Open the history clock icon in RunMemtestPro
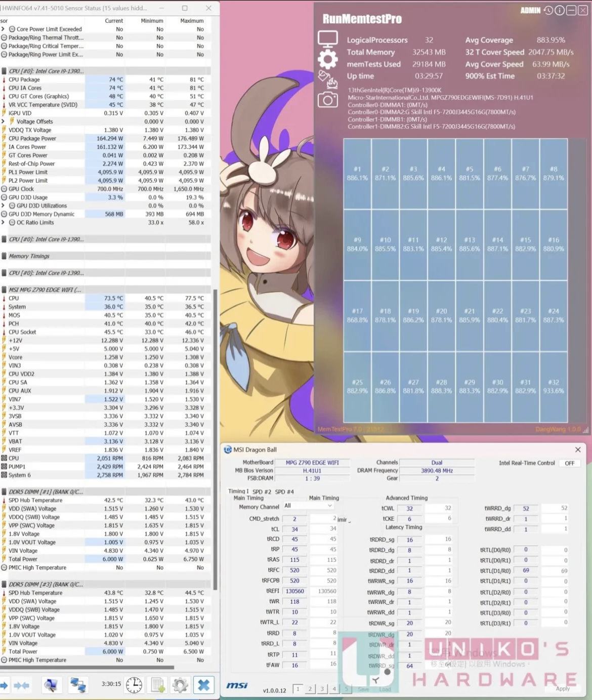The image size is (592, 700). [548, 10]
